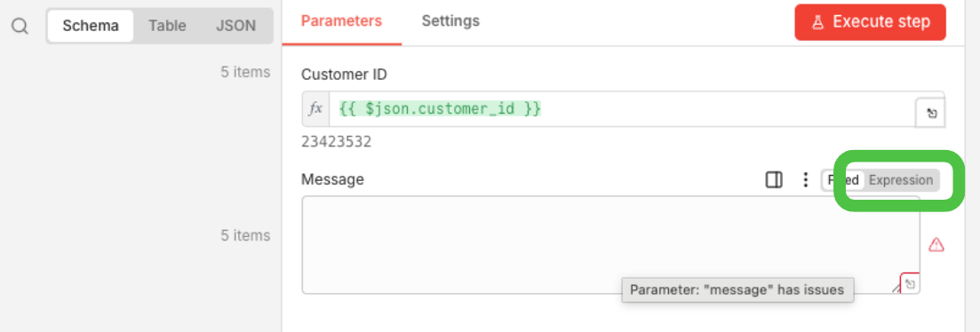Click the search magnifier icon

[20, 27]
